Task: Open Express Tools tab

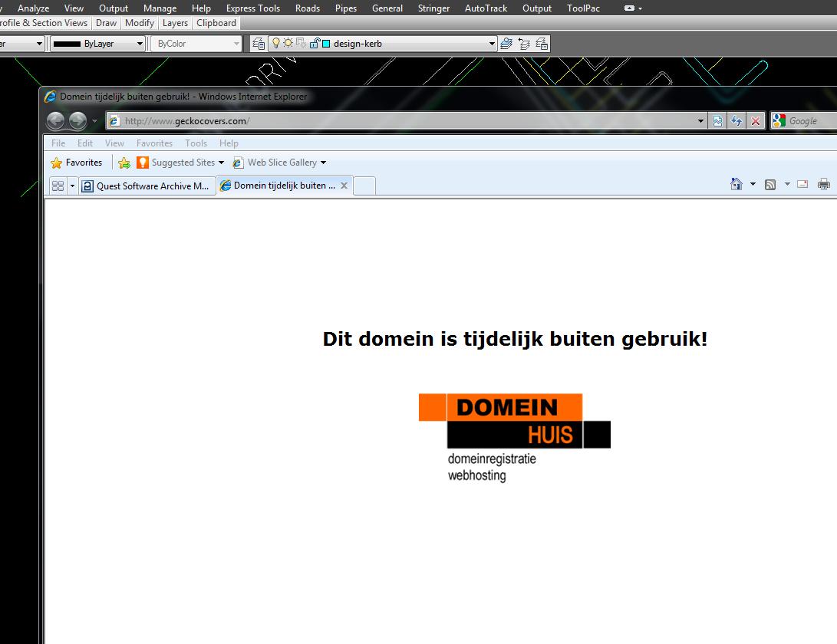Action: 253,8
